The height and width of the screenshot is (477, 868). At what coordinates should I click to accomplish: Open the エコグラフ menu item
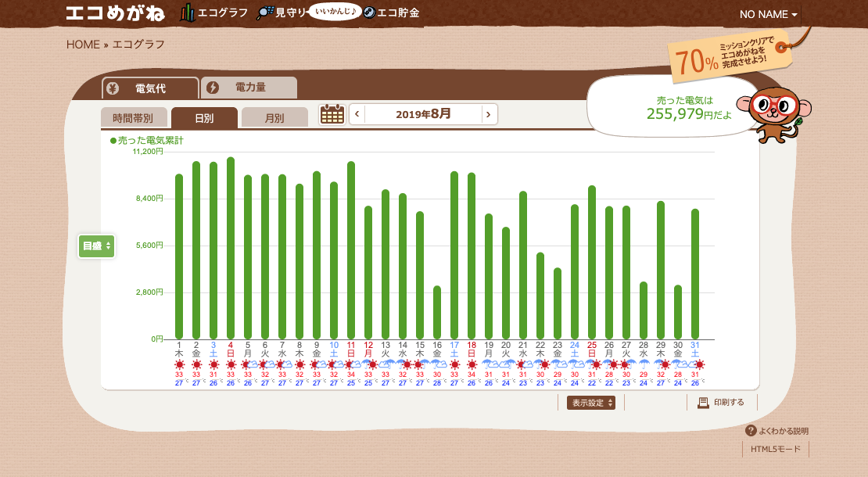point(223,13)
